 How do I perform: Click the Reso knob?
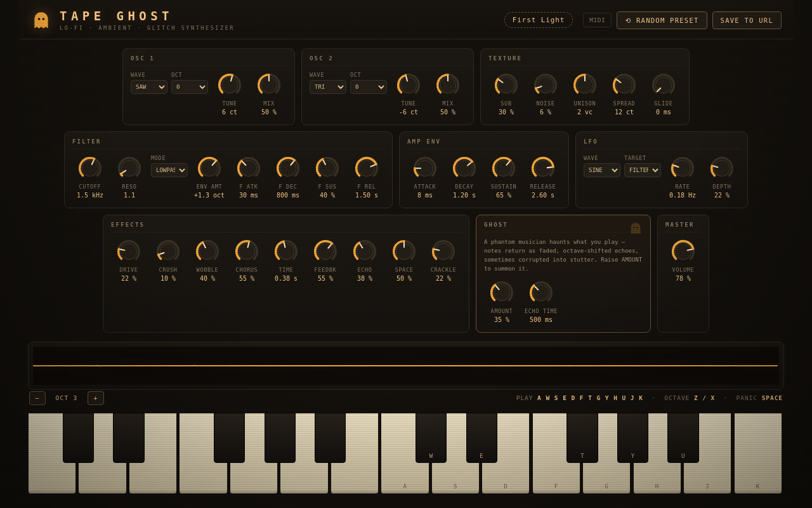(129, 168)
